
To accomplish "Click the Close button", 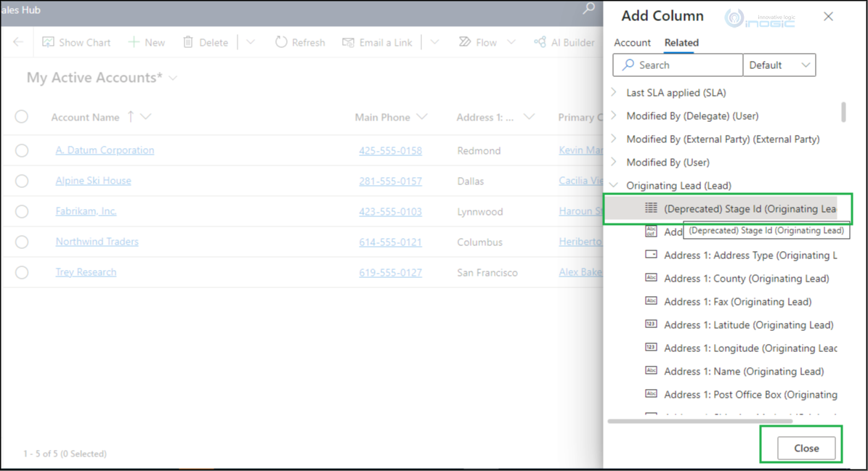I will click(806, 448).
